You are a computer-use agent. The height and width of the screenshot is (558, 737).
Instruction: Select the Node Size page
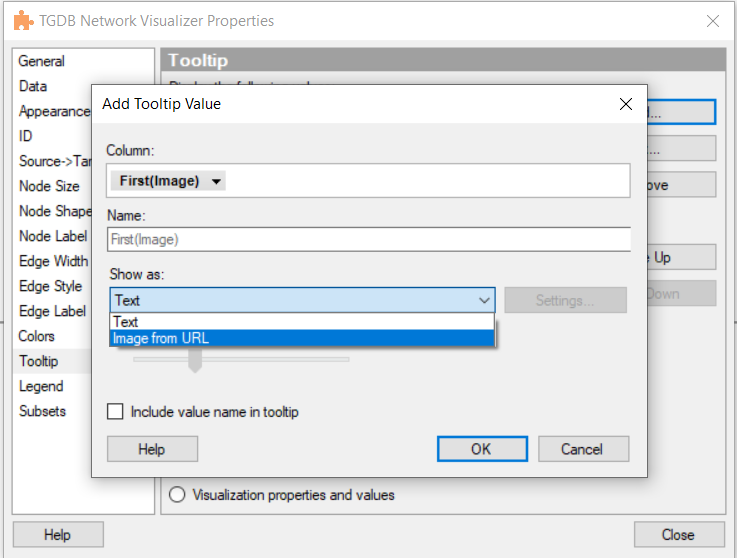49,186
